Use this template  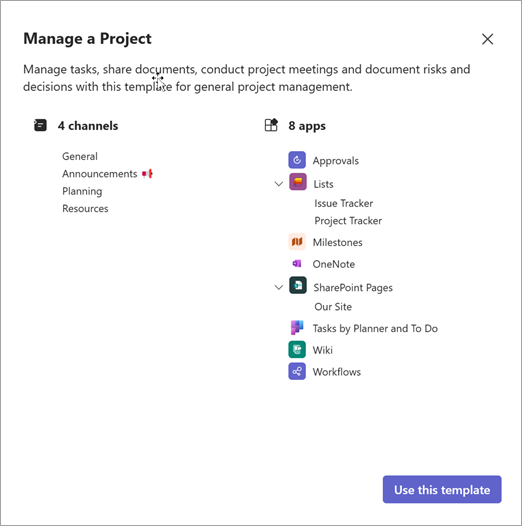pyautogui.click(x=442, y=489)
